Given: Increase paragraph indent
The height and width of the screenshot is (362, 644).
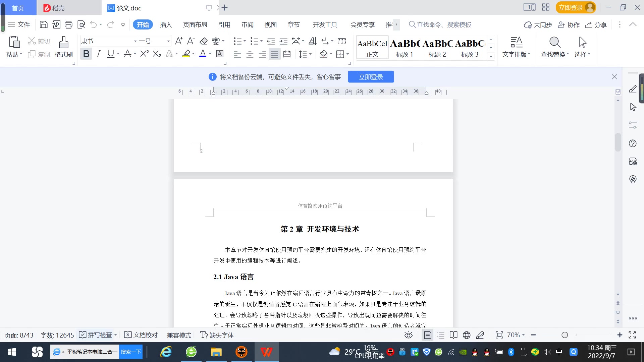Looking at the screenshot, I should point(283,41).
